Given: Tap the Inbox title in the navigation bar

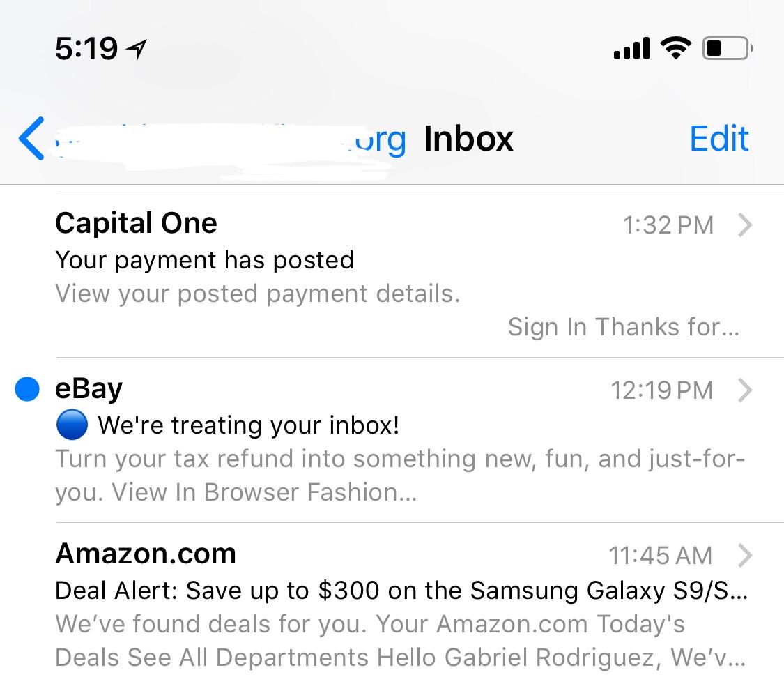Looking at the screenshot, I should coord(468,138).
